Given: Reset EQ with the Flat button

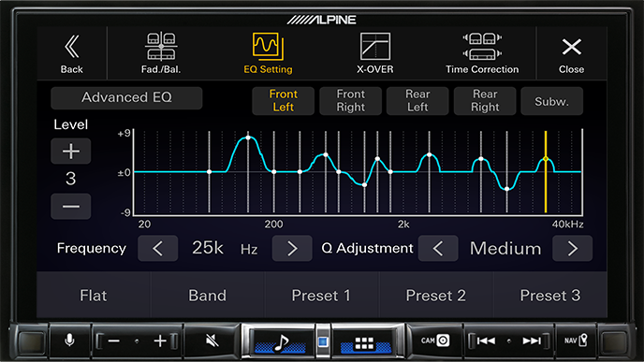Looking at the screenshot, I should [94, 295].
